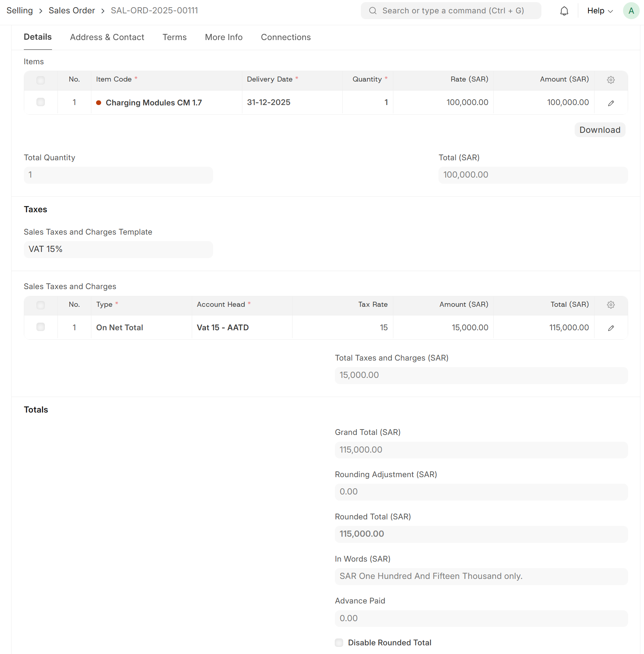Viewport: 644px width, 654px height.
Task: Click the search magnifier icon
Action: tap(373, 11)
